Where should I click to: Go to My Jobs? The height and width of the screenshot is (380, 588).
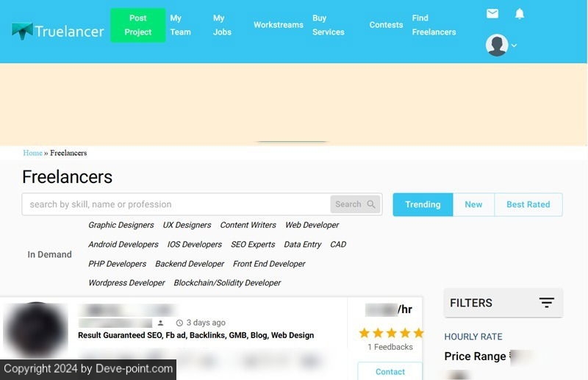pos(222,25)
